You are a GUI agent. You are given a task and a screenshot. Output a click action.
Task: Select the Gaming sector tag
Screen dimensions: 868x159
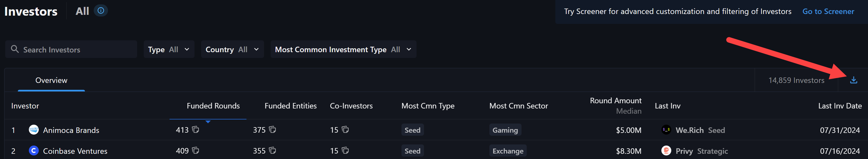[x=505, y=130]
